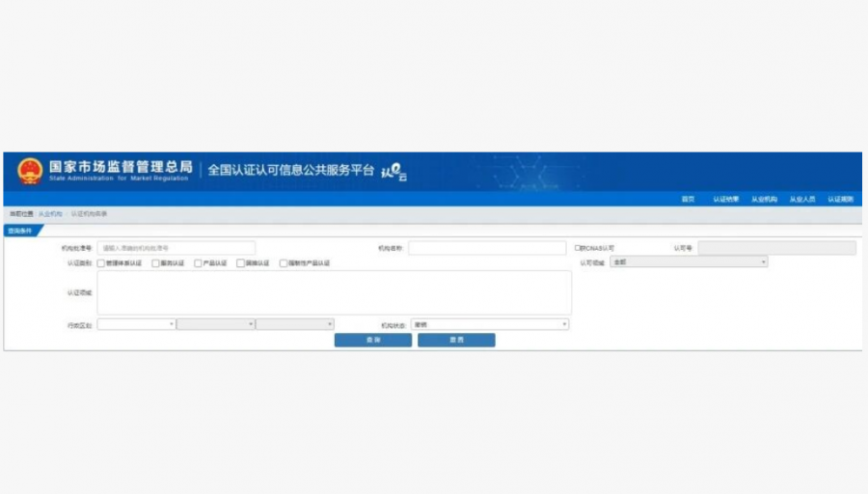The image size is (868, 494).
Task: Open the first 行政区划 province dropdown
Action: point(136,324)
